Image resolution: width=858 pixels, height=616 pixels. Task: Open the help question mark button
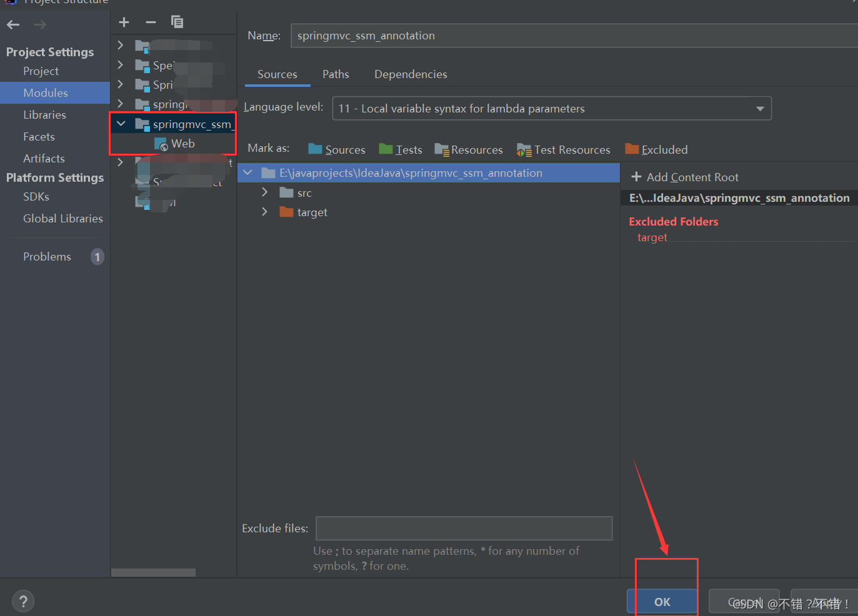point(23,602)
